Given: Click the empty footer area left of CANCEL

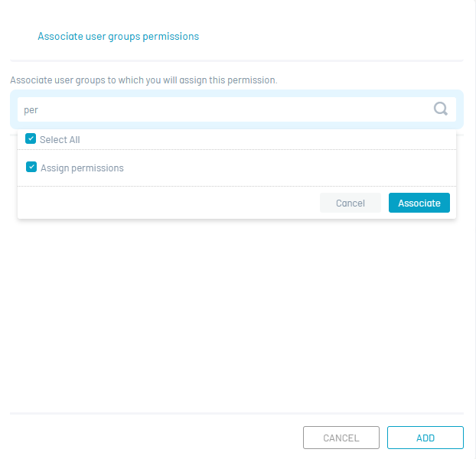Looking at the screenshot, I should 153,438.
